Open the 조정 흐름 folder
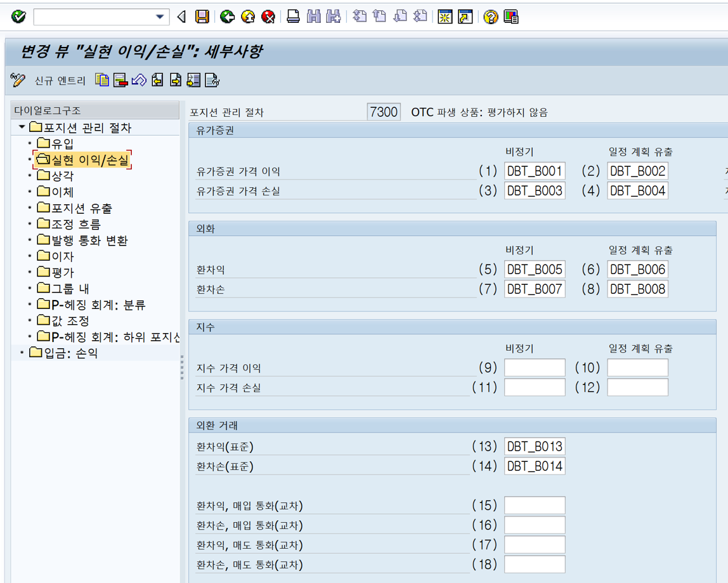Viewport: 728px width, 583px height. (68, 224)
